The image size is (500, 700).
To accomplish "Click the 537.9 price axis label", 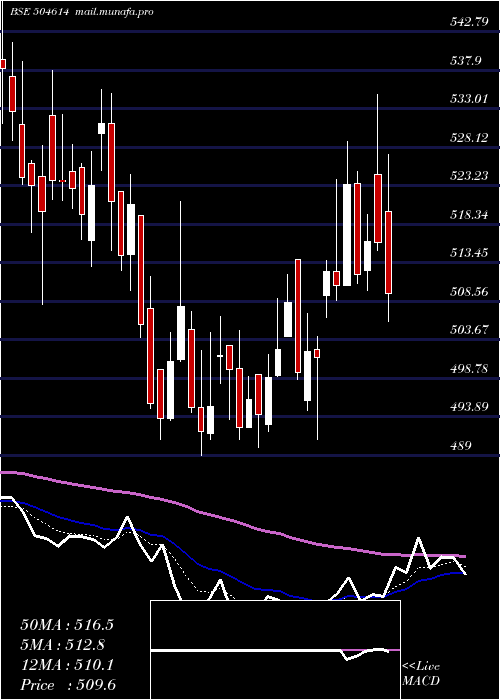I will coord(465,60).
